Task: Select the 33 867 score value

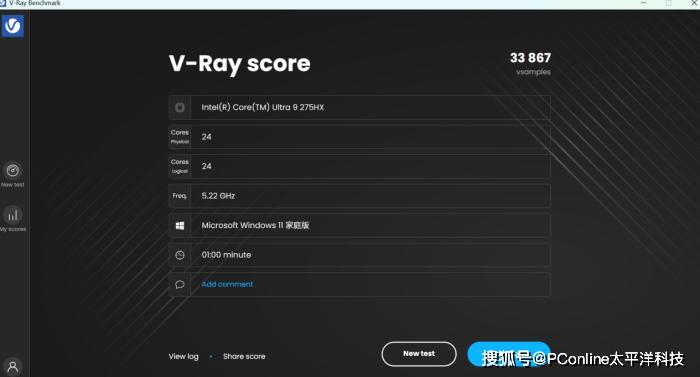Action: [530, 58]
